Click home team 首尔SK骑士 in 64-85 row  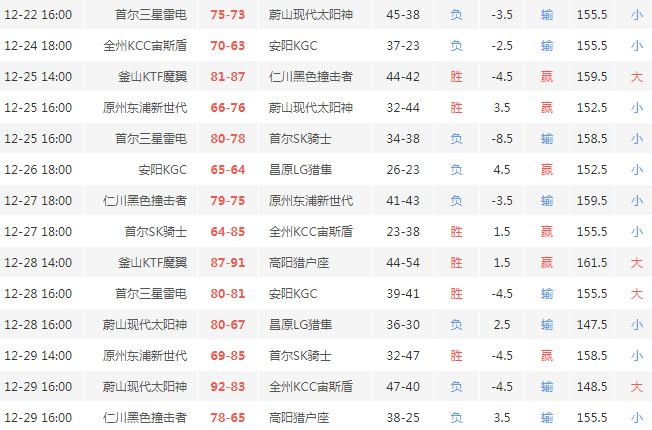[x=156, y=232]
